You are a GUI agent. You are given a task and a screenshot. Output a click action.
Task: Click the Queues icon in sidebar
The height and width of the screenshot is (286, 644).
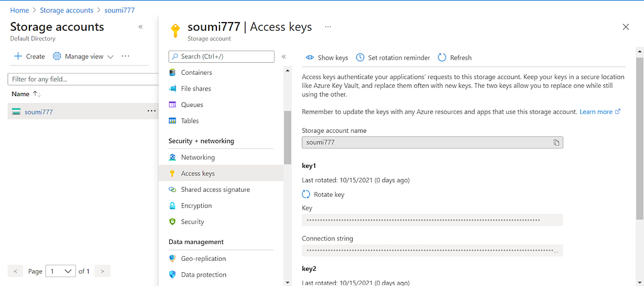(x=172, y=104)
